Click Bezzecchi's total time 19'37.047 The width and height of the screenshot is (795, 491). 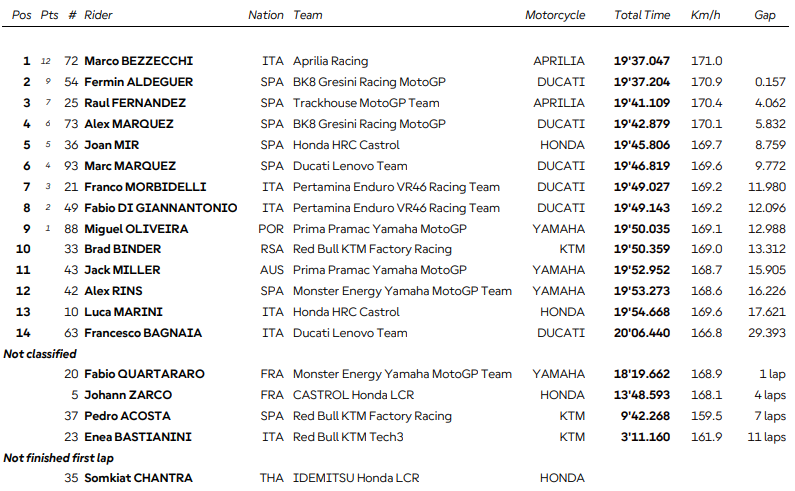click(642, 61)
